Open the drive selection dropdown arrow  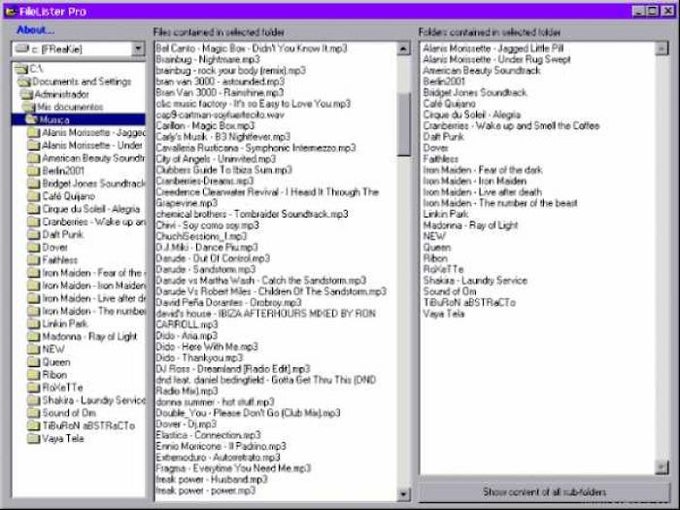(138, 49)
